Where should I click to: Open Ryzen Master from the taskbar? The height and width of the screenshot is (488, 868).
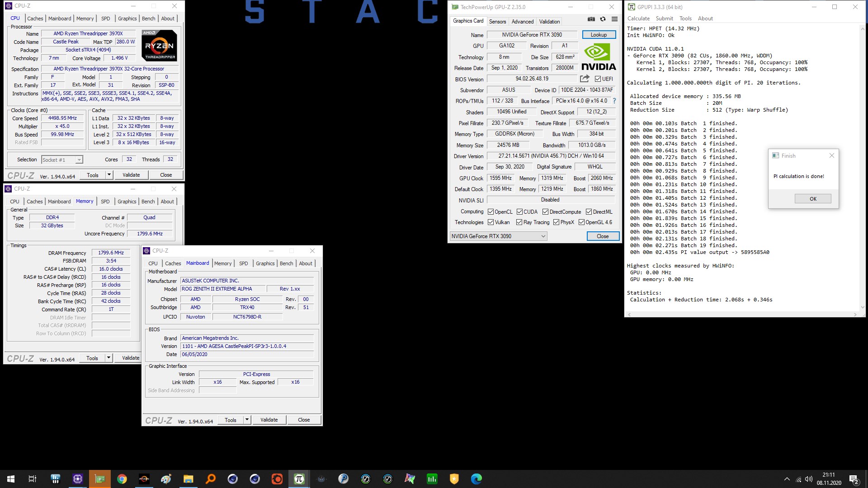144,479
